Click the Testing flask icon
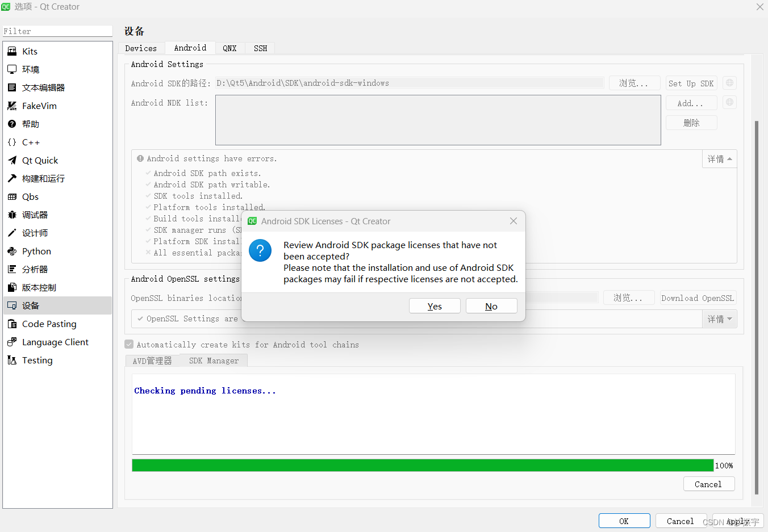Screen dimensions: 768x532 [x=12, y=360]
